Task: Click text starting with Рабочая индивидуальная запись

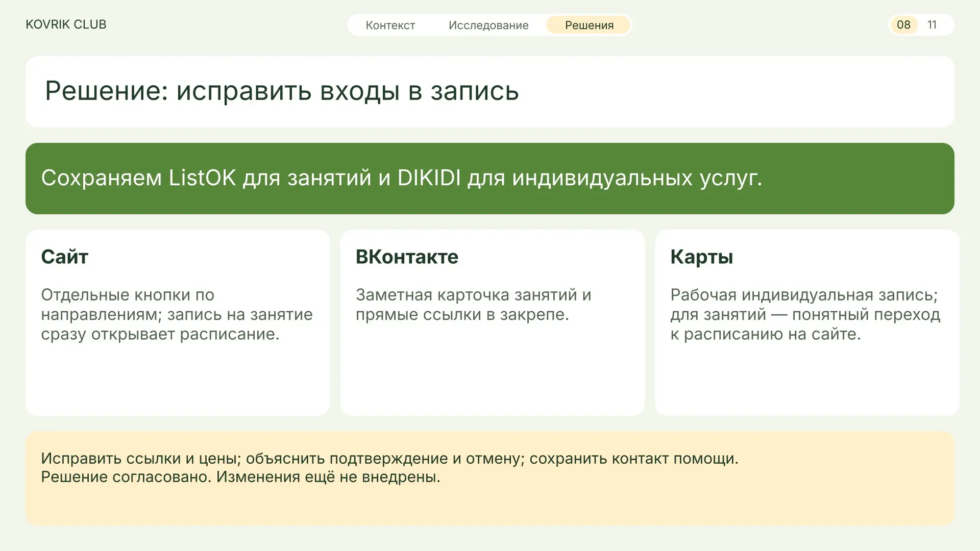Action: coord(805,314)
